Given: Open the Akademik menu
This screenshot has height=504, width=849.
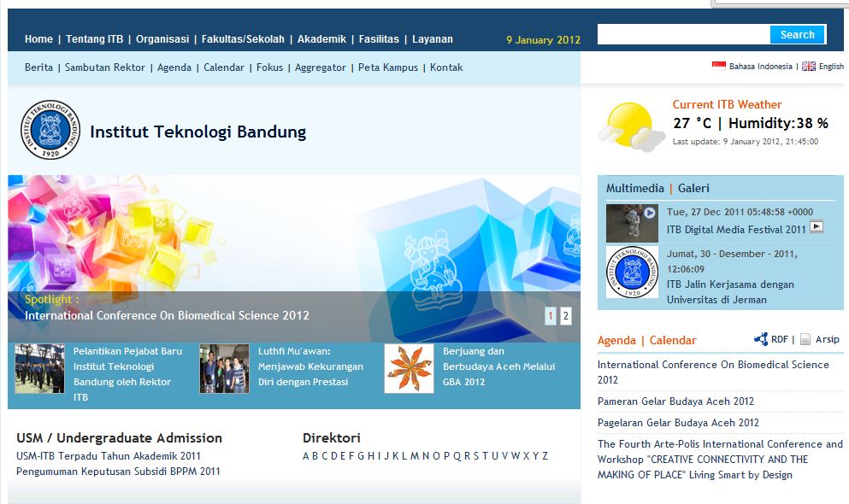Looking at the screenshot, I should click(321, 39).
